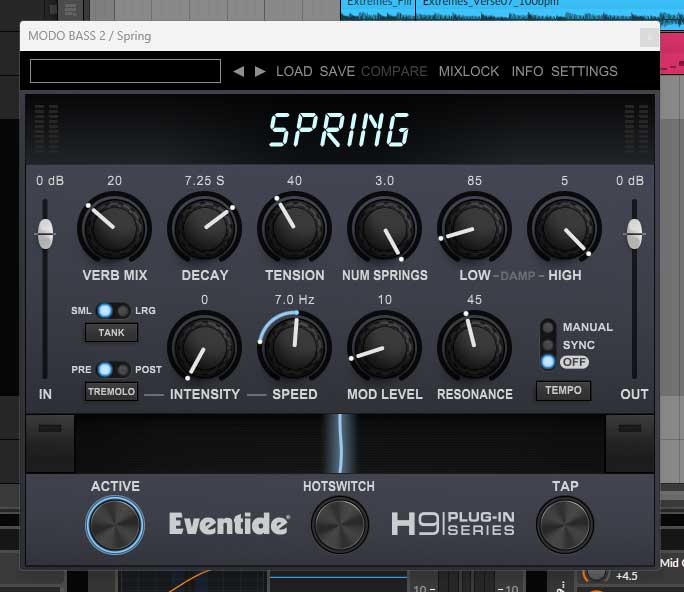Click the preset name field
The image size is (684, 592).
125,71
